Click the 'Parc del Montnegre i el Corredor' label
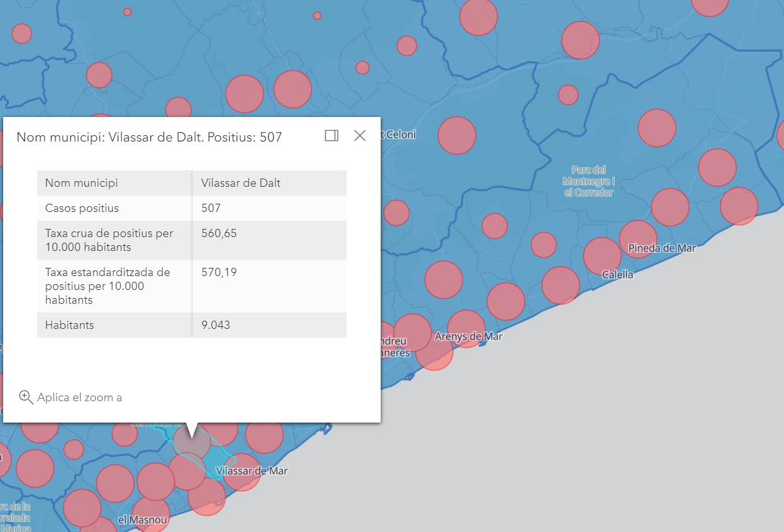Screen dimensions: 784x532 pyautogui.click(x=588, y=181)
